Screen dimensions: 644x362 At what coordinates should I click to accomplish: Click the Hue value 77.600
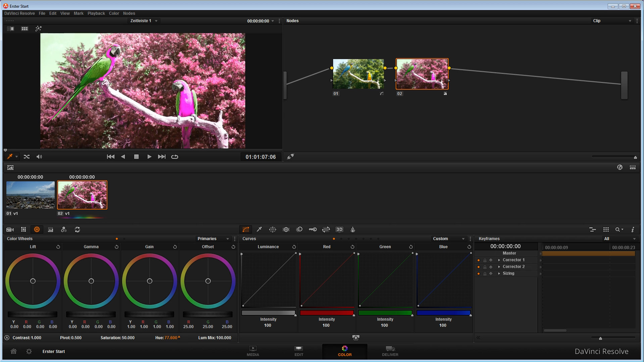tap(171, 338)
